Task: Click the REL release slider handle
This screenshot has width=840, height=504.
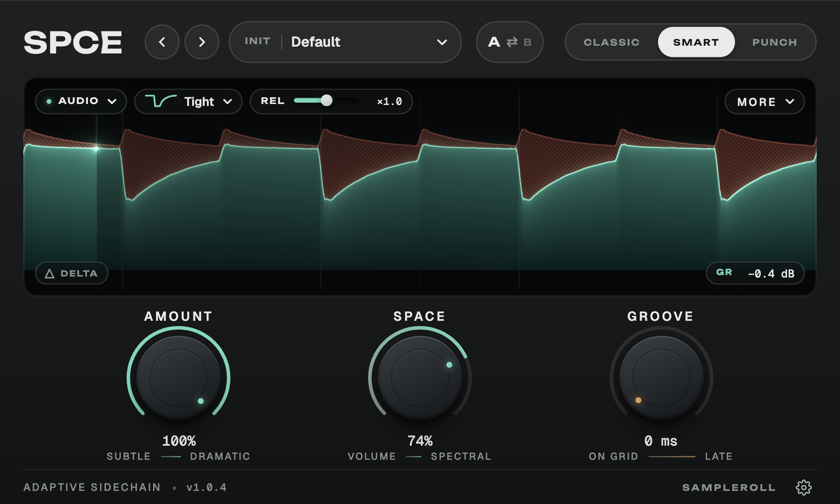Action: click(327, 101)
